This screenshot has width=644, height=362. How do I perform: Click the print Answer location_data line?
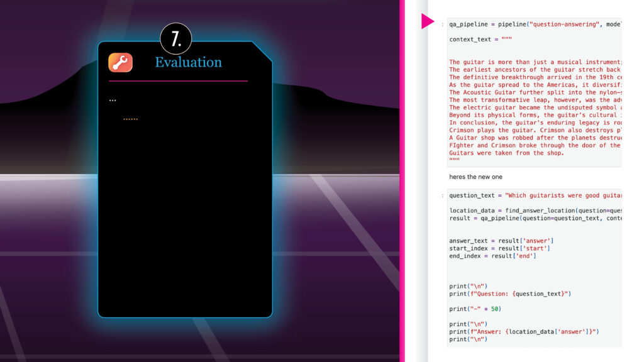point(525,332)
